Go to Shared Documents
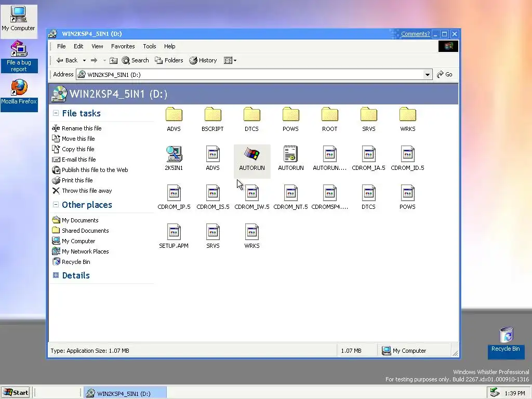The height and width of the screenshot is (399, 532). [81, 231]
